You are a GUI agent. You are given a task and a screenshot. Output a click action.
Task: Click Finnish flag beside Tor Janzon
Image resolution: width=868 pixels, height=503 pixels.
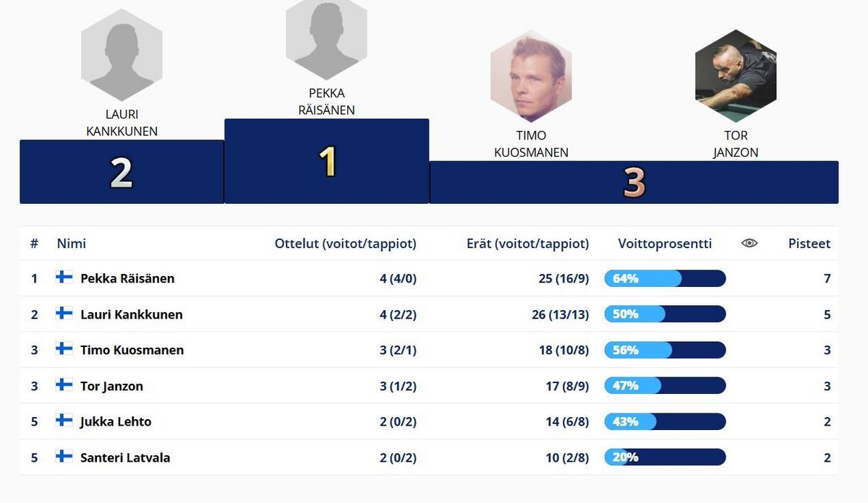point(64,385)
